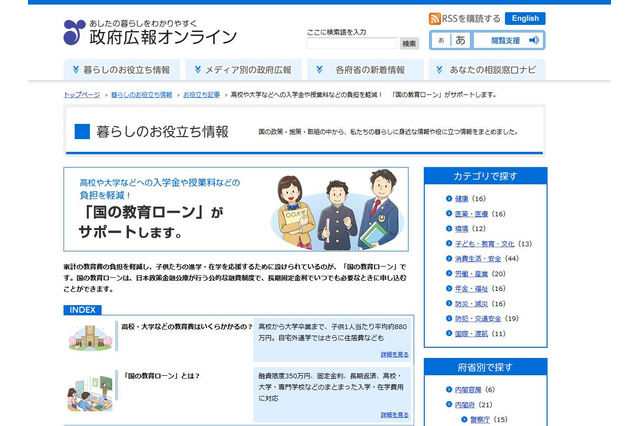Click 国の教育ローン banner with students illustration
The width and height of the screenshot is (640, 426).
click(236, 209)
